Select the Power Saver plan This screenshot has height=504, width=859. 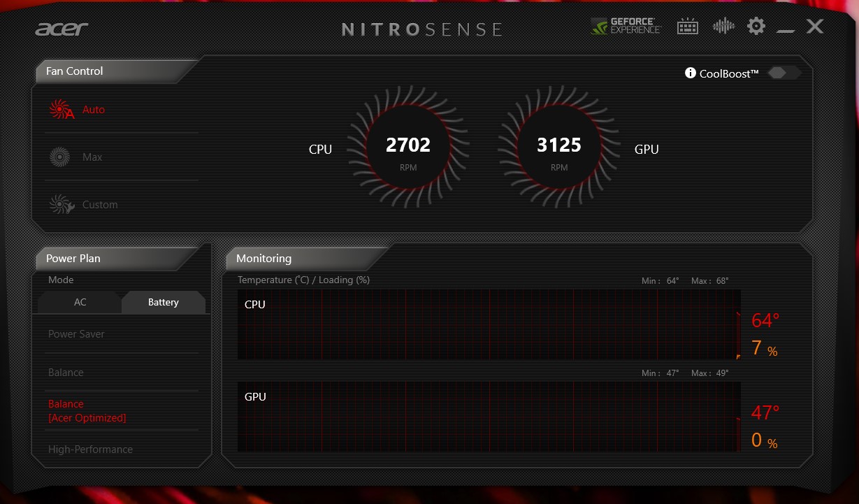76,334
